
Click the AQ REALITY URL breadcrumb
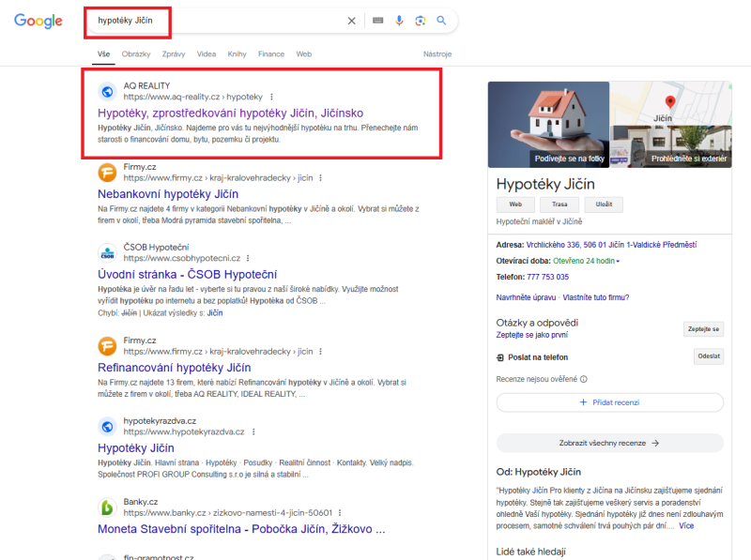[193, 97]
